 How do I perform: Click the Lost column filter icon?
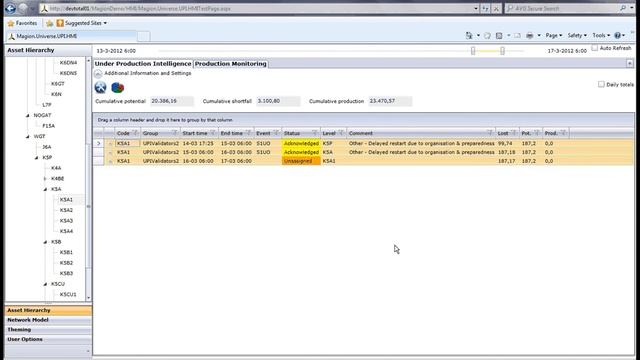(513, 133)
